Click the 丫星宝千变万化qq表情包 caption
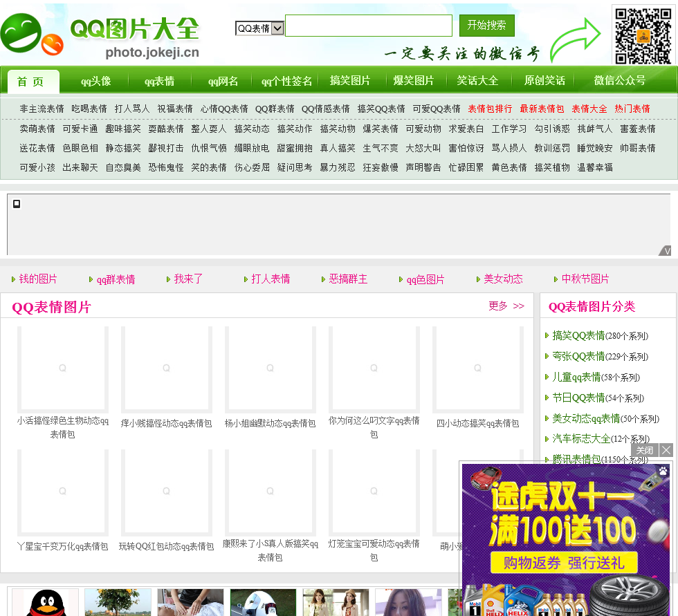The width and height of the screenshot is (678, 616). [x=63, y=546]
